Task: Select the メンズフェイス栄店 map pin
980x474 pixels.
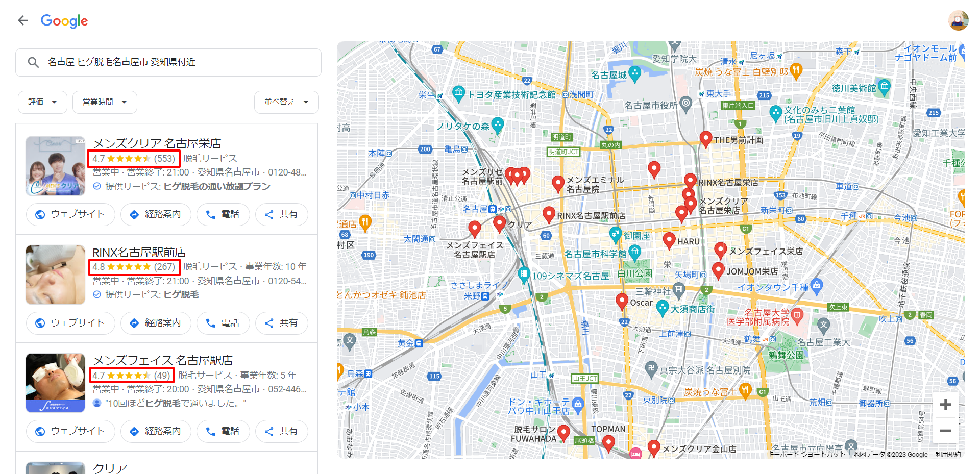Action: click(x=720, y=250)
